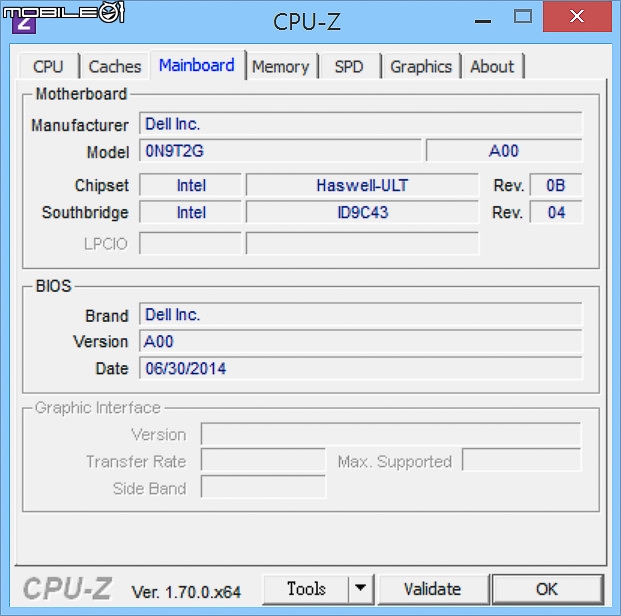Open the Memory tab
The width and height of the screenshot is (621, 616).
point(281,66)
